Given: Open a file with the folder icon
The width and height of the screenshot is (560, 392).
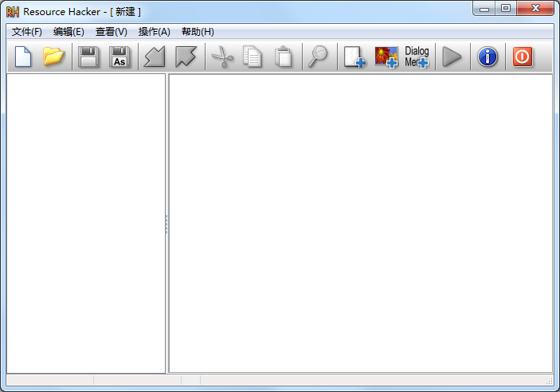Looking at the screenshot, I should [x=53, y=57].
